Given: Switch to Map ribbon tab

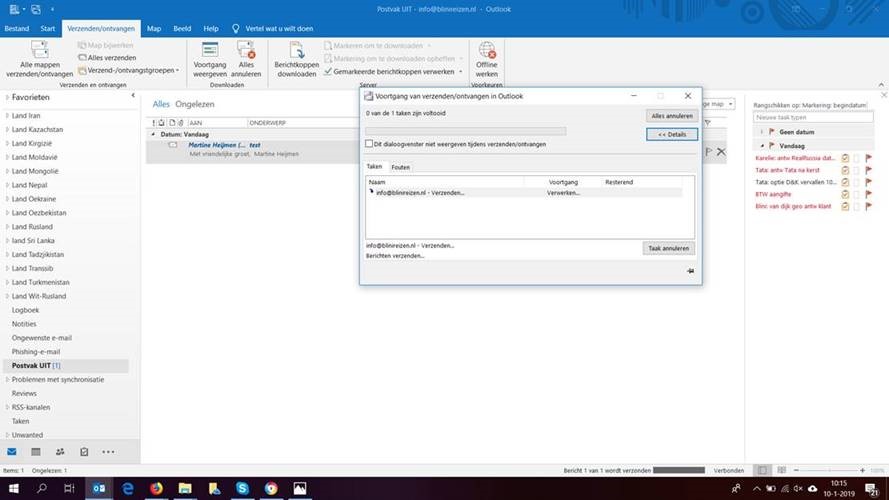Looking at the screenshot, I should (154, 28).
